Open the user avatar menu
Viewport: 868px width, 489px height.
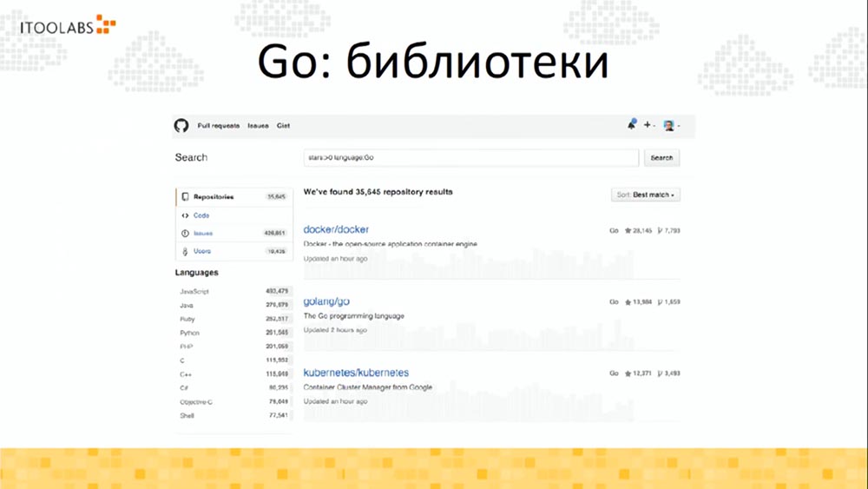pos(671,126)
